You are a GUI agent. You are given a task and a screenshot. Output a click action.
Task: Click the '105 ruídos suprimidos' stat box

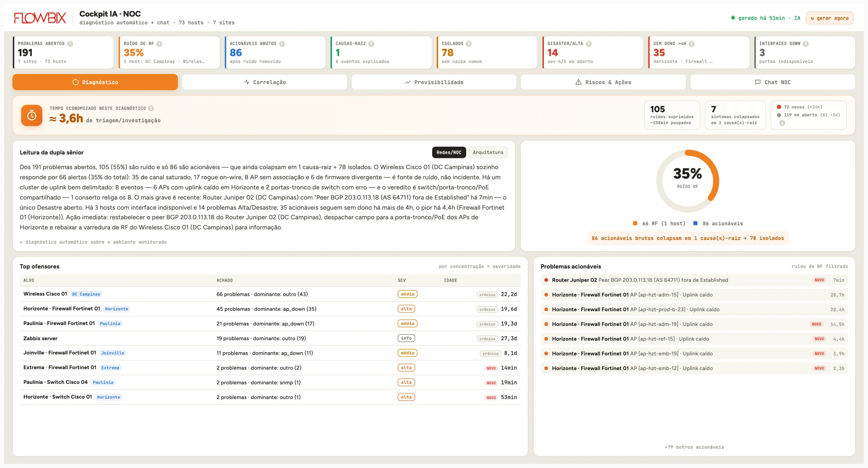point(672,115)
